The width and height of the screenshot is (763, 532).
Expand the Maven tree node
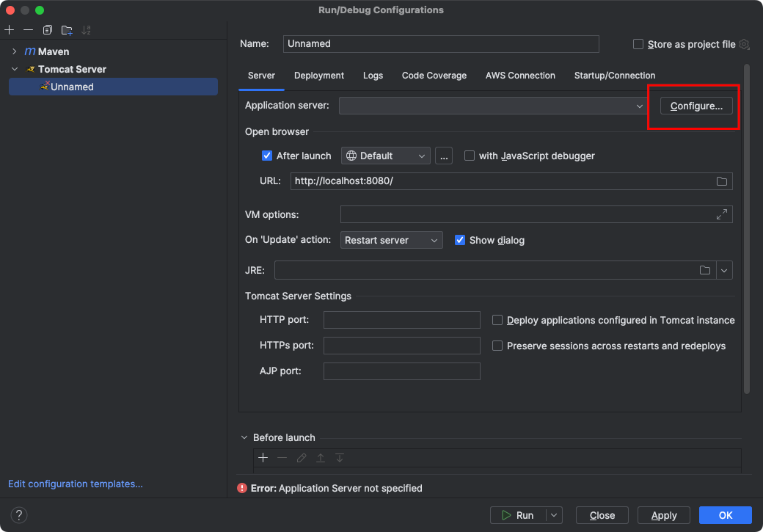[15, 51]
